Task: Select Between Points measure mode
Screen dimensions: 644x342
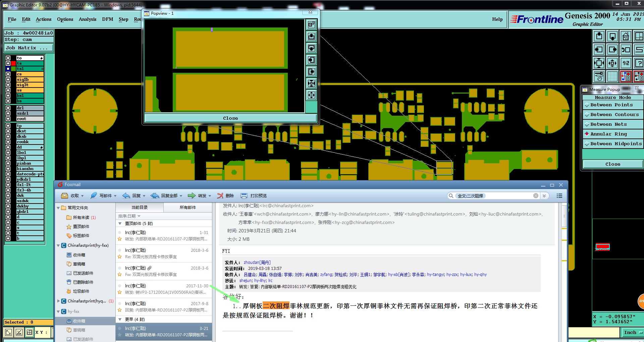Action: (x=613, y=105)
